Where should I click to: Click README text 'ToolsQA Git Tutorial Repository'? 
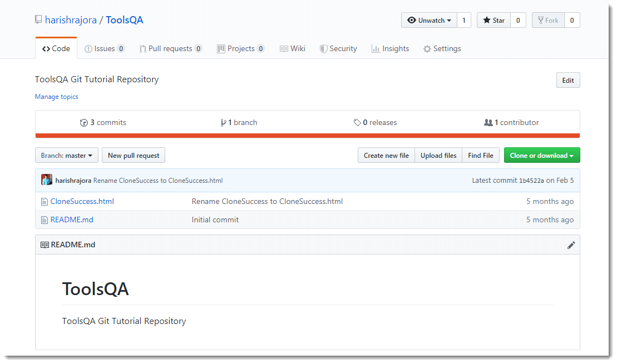124,321
